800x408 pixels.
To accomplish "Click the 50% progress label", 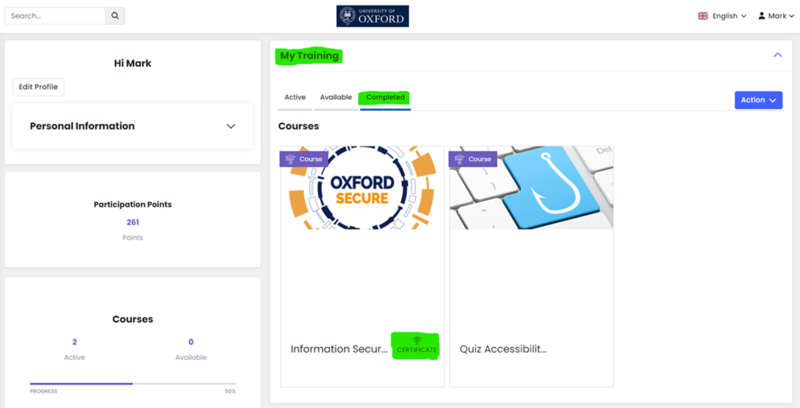I will tap(230, 392).
